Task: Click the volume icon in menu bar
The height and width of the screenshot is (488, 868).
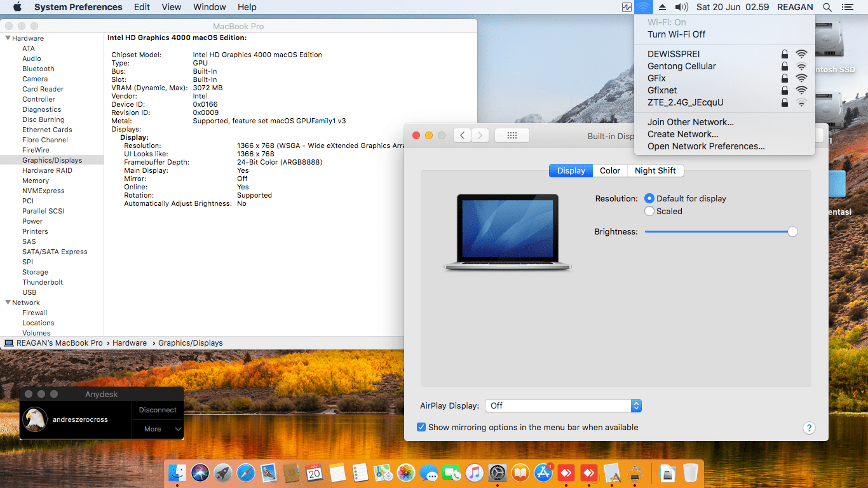Action: pos(681,7)
